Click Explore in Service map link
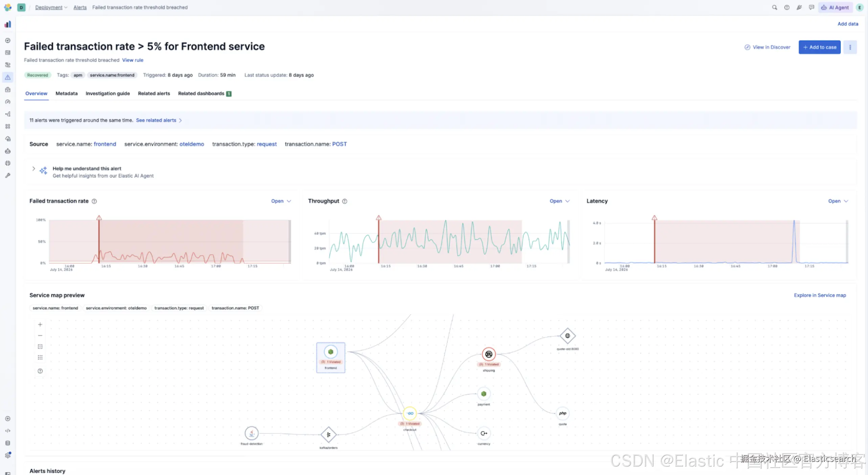The image size is (868, 475). tap(820, 295)
